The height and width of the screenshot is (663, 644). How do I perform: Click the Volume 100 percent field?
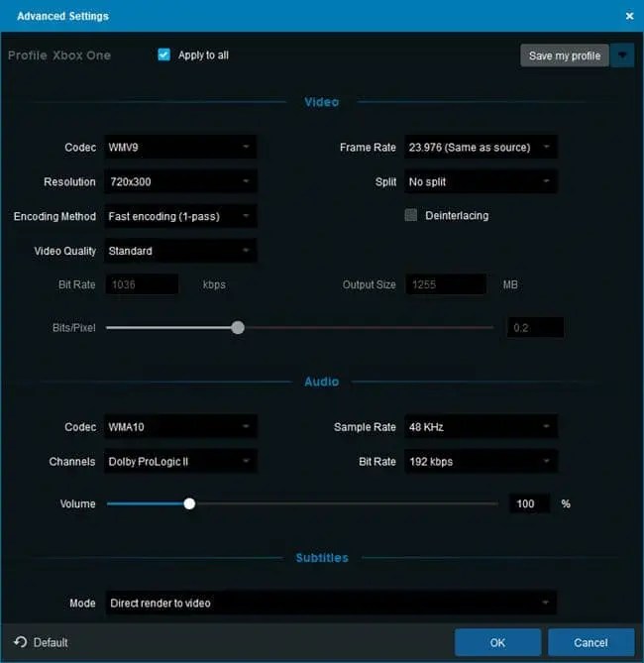click(x=530, y=503)
